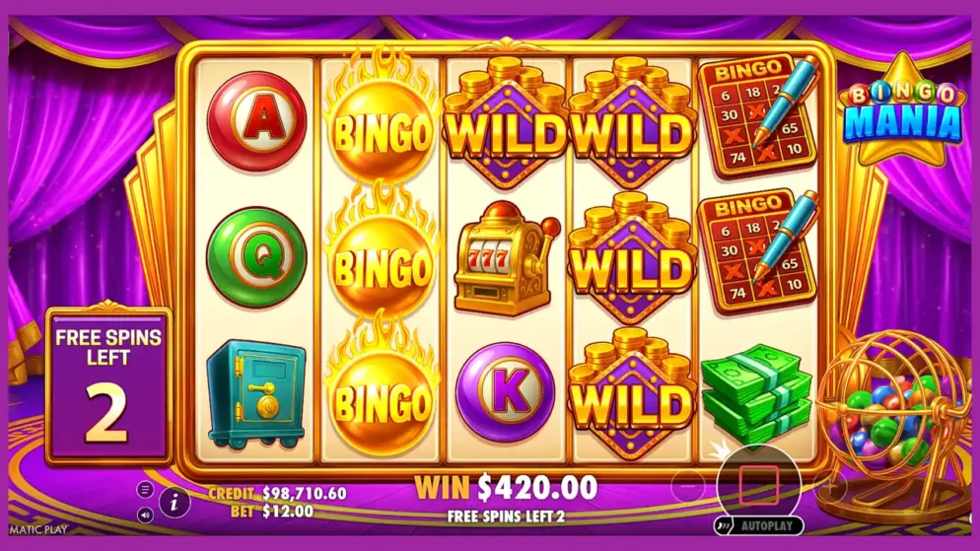Image resolution: width=980 pixels, height=551 pixels.
Task: Increase the bet with the plus button
Action: coord(829,485)
